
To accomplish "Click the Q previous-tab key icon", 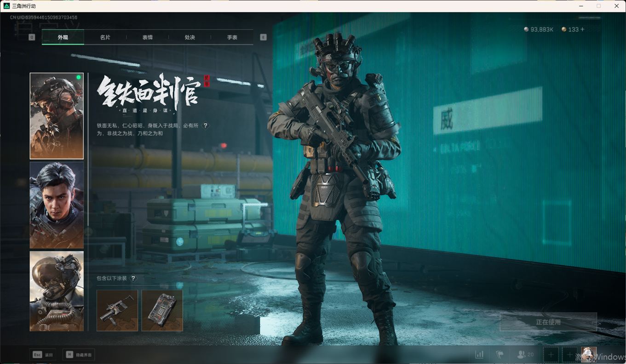I will 32,37.
